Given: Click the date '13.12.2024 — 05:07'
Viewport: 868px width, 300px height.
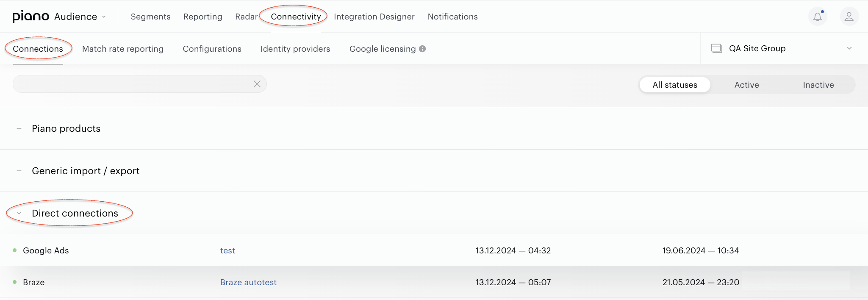Looking at the screenshot, I should [513, 282].
